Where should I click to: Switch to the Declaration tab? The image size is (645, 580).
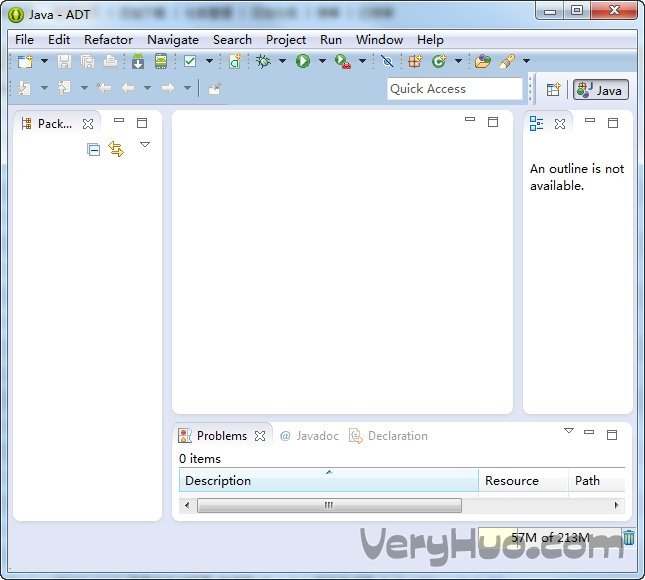tap(388, 436)
